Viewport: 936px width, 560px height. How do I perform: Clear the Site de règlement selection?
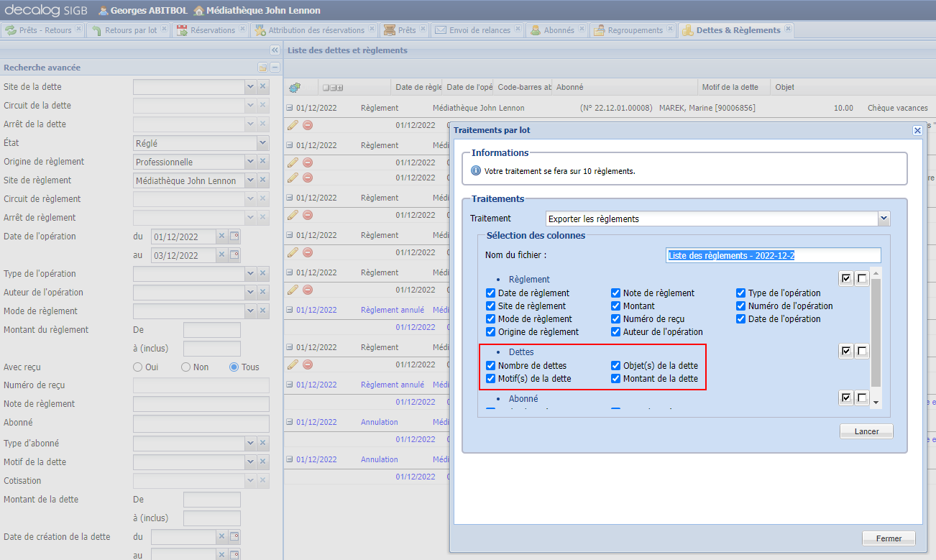pyautogui.click(x=263, y=180)
